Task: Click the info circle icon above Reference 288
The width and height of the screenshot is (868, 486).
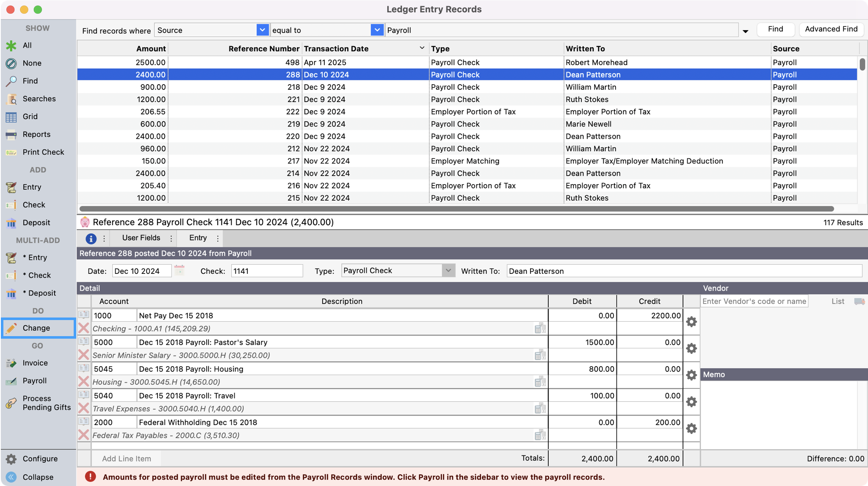Action: pyautogui.click(x=91, y=238)
